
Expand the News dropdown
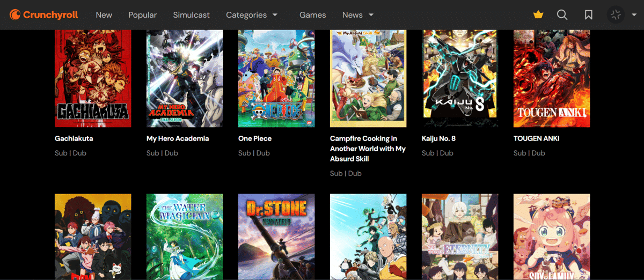[x=358, y=15]
